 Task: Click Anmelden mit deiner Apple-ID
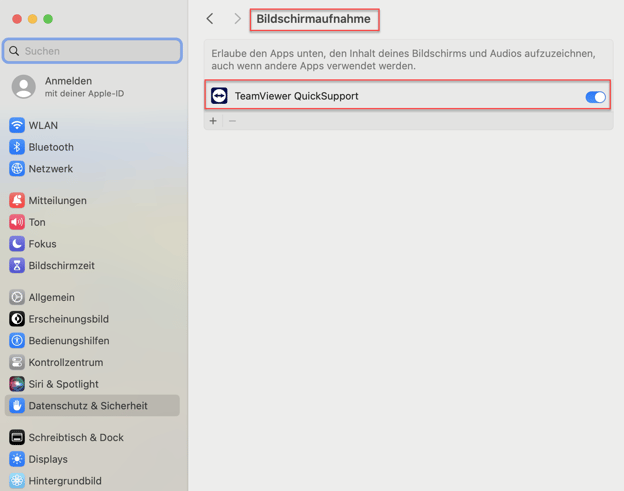82,87
